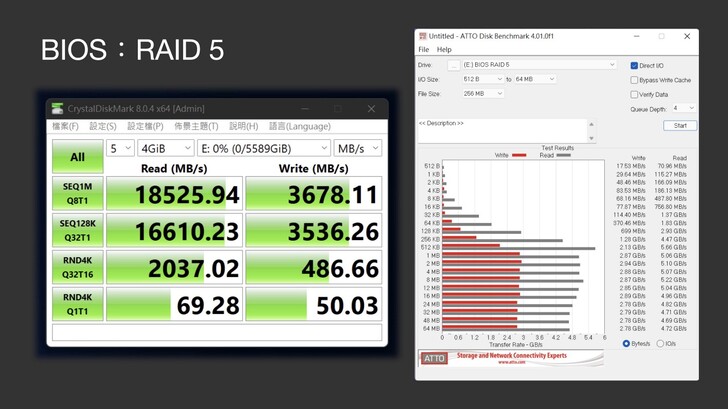Screen dimensions: 728x409
Task: Click the description box scroll up arrow
Action: [591, 124]
